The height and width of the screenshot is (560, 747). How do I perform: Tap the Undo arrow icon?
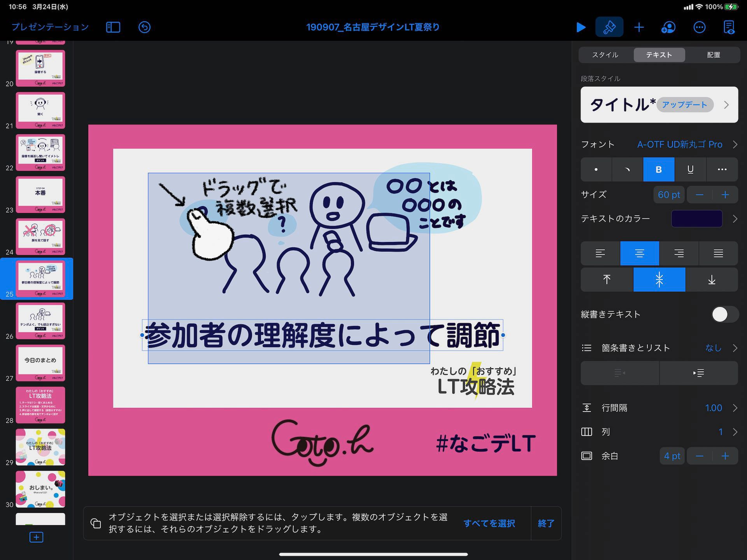tap(144, 27)
